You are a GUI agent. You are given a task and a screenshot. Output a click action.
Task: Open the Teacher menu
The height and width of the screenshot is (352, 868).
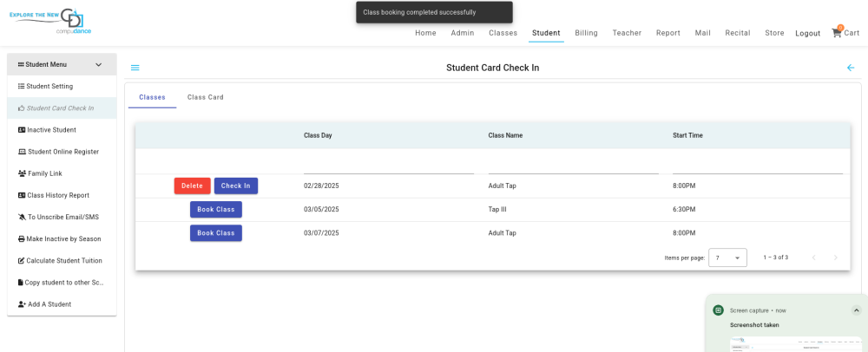tap(627, 33)
